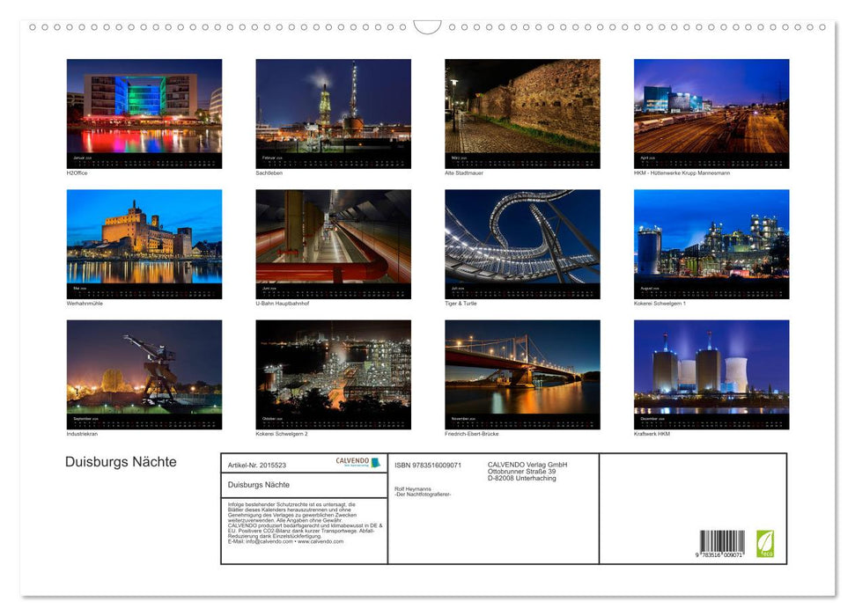This screenshot has height=616, width=855.
Task: Open the Werhahnmühle May image
Action: pos(144,242)
